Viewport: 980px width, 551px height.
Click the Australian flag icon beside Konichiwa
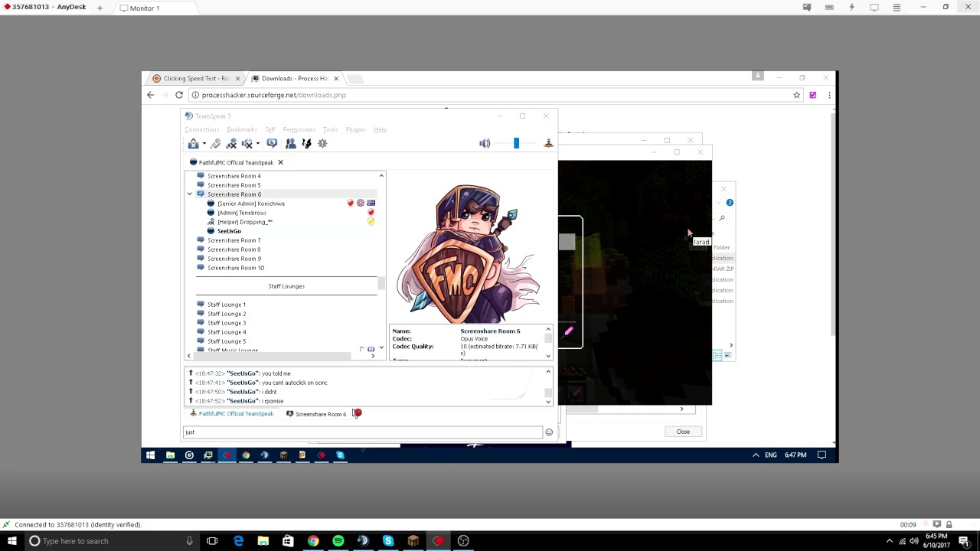(x=371, y=204)
